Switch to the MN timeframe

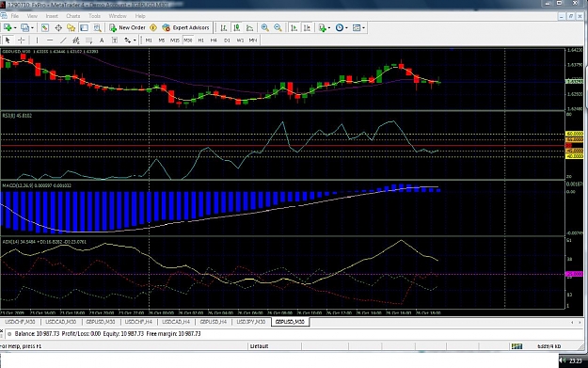[253, 40]
